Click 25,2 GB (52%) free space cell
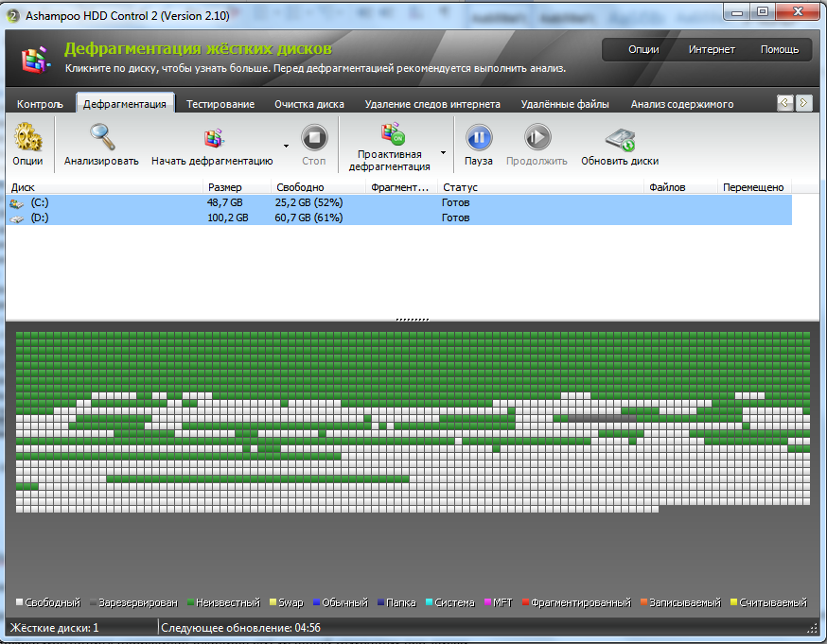The height and width of the screenshot is (644, 827). pos(309,203)
